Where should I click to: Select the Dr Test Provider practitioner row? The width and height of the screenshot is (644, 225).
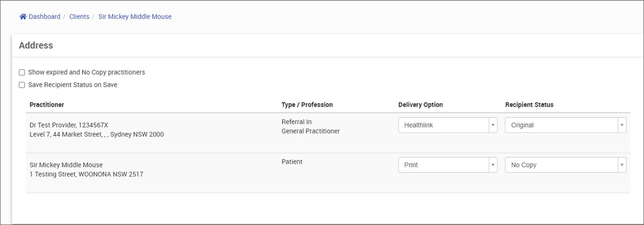click(97, 130)
